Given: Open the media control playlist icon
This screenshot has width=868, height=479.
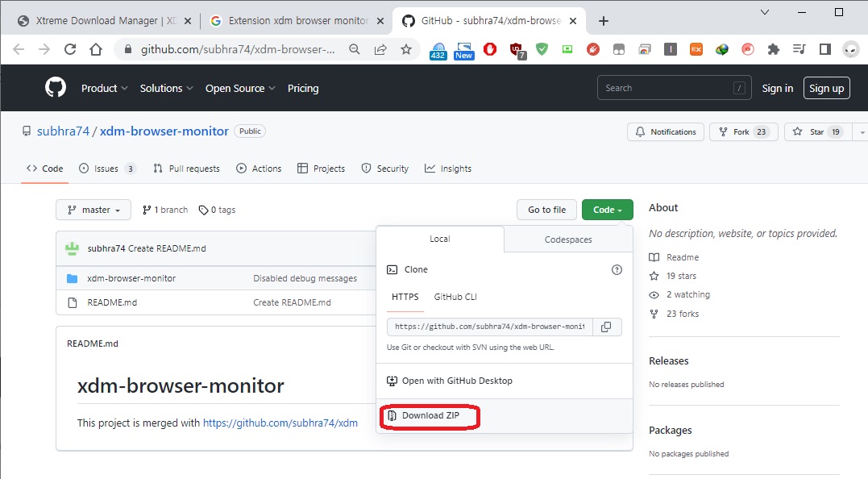Looking at the screenshot, I should (799, 49).
